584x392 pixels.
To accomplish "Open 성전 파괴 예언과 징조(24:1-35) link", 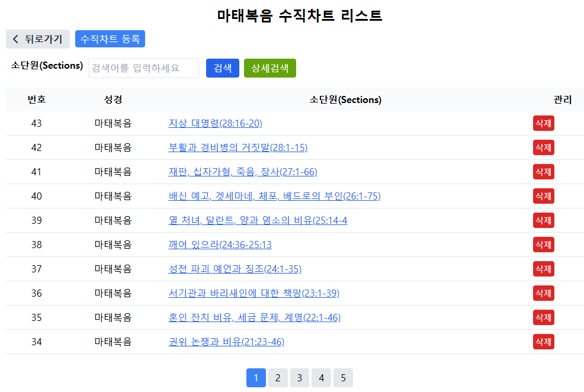I will [x=235, y=269].
